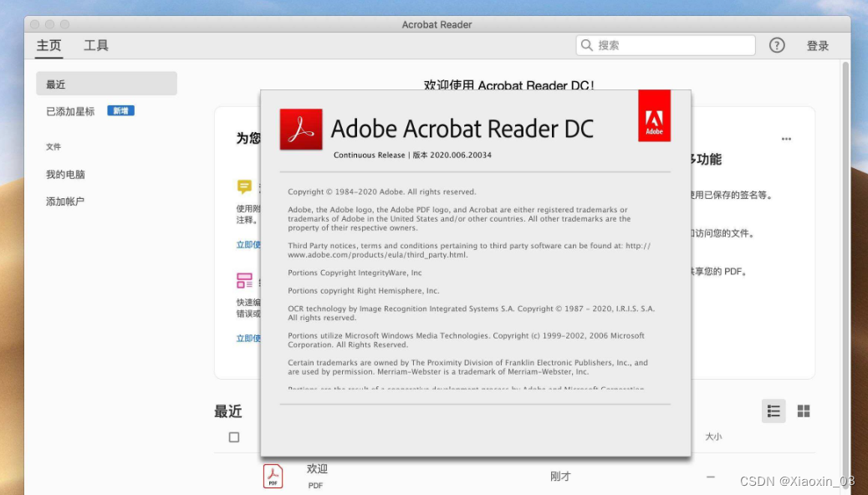Tick the select-all checkbox in recent list
Viewport: 868px width, 495px height.
coord(234,437)
